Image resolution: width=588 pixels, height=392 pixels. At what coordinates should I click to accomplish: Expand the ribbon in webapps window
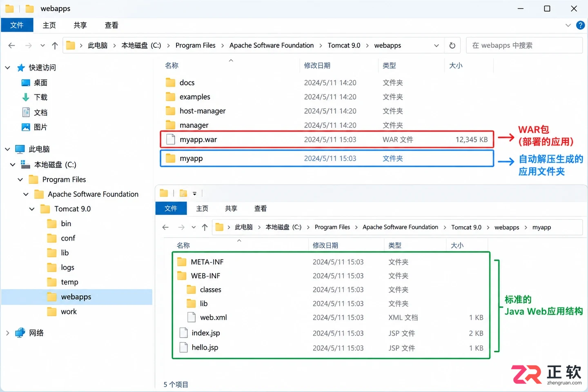568,25
